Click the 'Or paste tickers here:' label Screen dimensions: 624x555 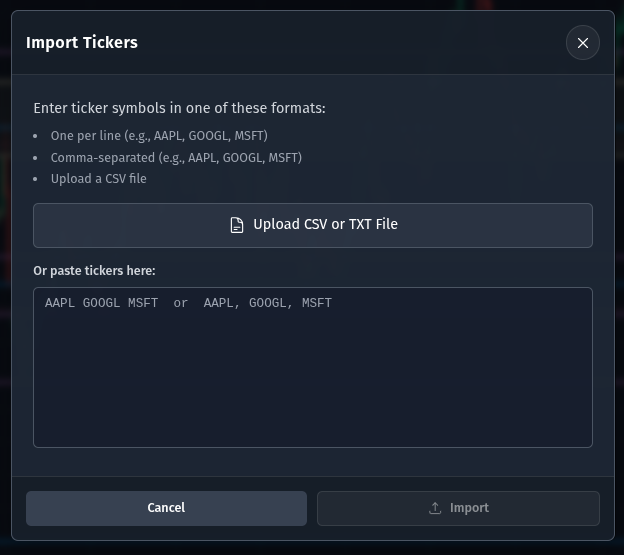(94, 271)
